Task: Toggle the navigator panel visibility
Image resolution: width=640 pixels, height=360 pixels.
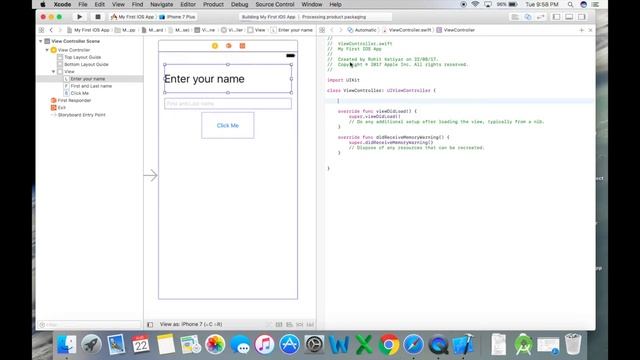Action: coord(556,17)
